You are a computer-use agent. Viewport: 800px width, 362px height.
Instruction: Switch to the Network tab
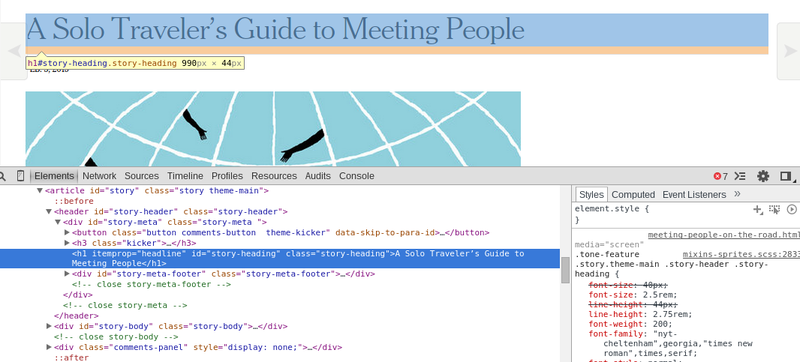coord(99,176)
